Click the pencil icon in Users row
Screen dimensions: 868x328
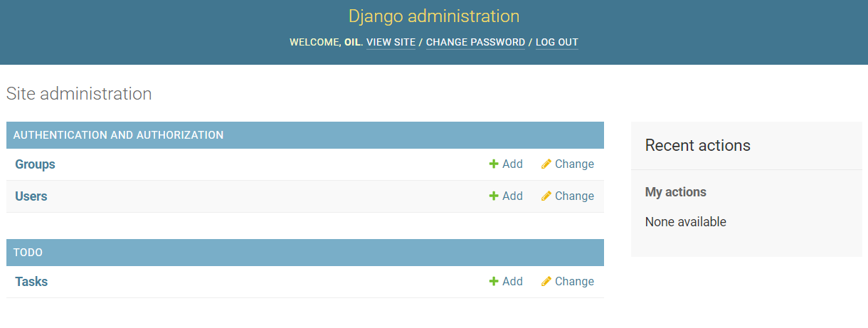point(546,196)
